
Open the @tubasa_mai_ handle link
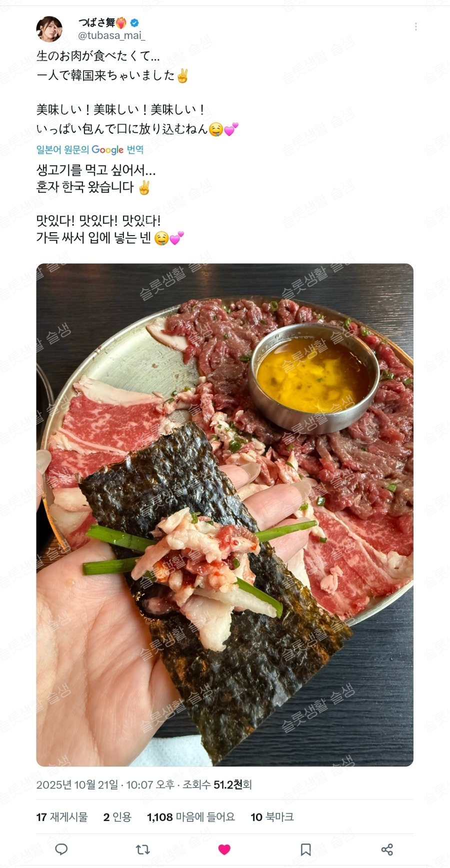click(111, 36)
